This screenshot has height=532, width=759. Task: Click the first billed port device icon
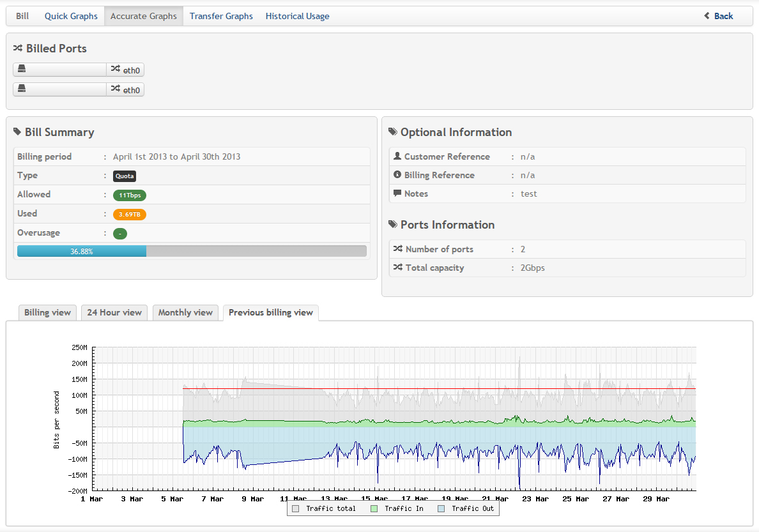pyautogui.click(x=22, y=69)
